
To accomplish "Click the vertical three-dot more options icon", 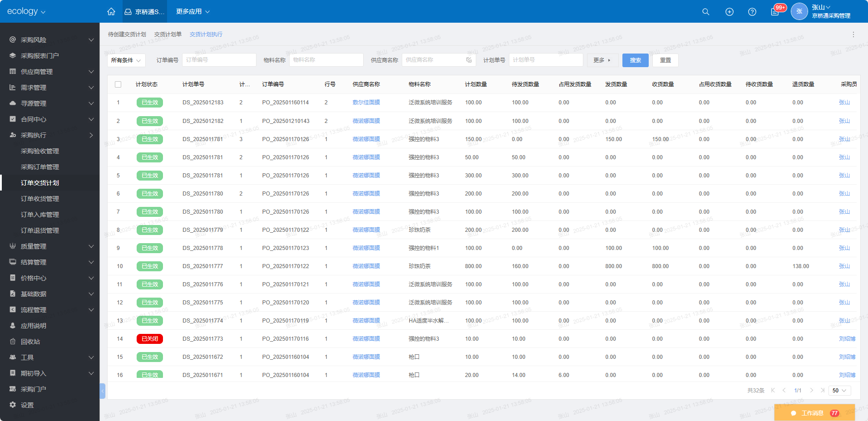I will 853,34.
